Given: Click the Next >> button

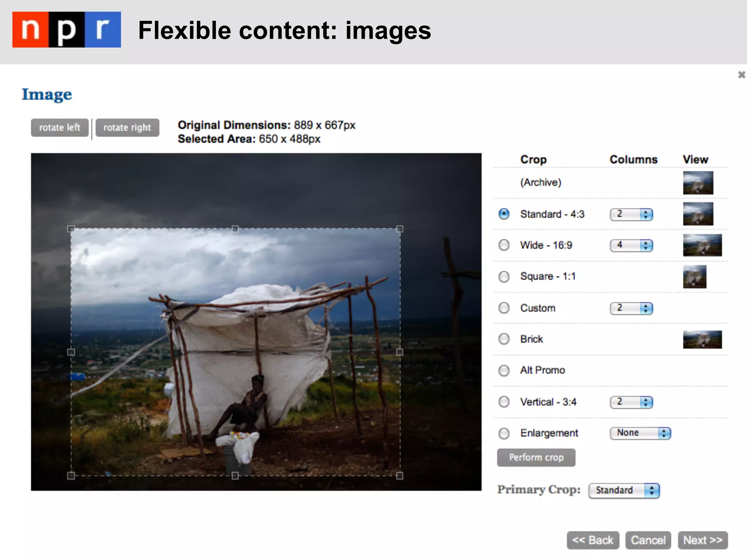Looking at the screenshot, I should pos(703,540).
